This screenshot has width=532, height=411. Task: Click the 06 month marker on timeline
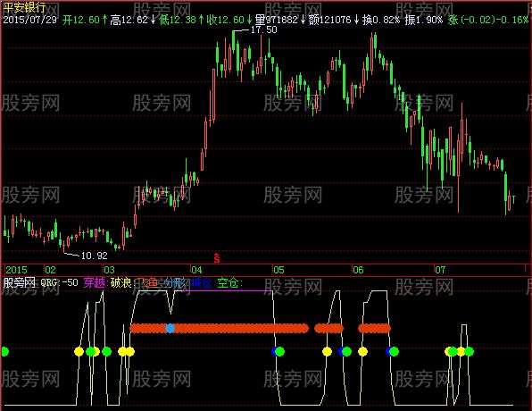pyautogui.click(x=358, y=270)
